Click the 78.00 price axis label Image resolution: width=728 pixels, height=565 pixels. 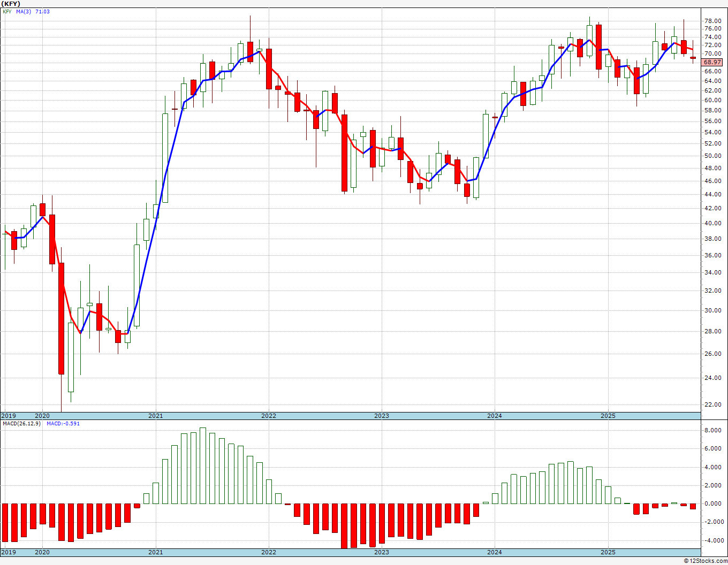712,20
